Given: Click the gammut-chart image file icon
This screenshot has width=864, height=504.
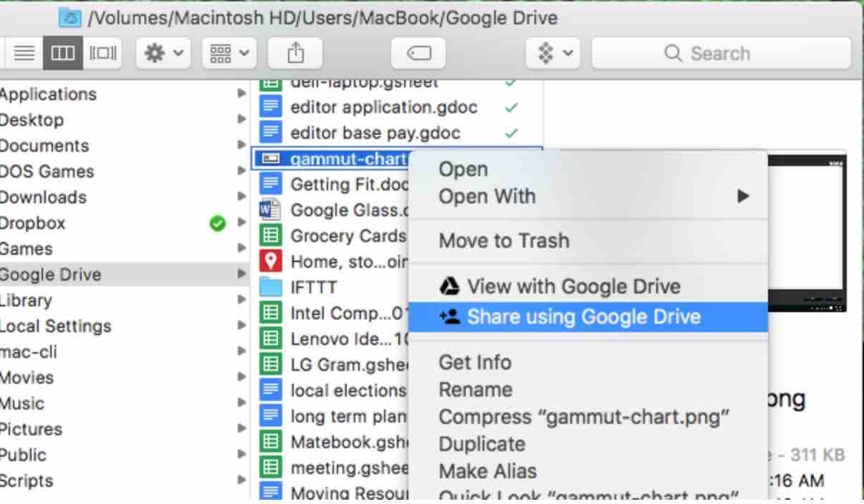Looking at the screenshot, I should pyautogui.click(x=270, y=159).
